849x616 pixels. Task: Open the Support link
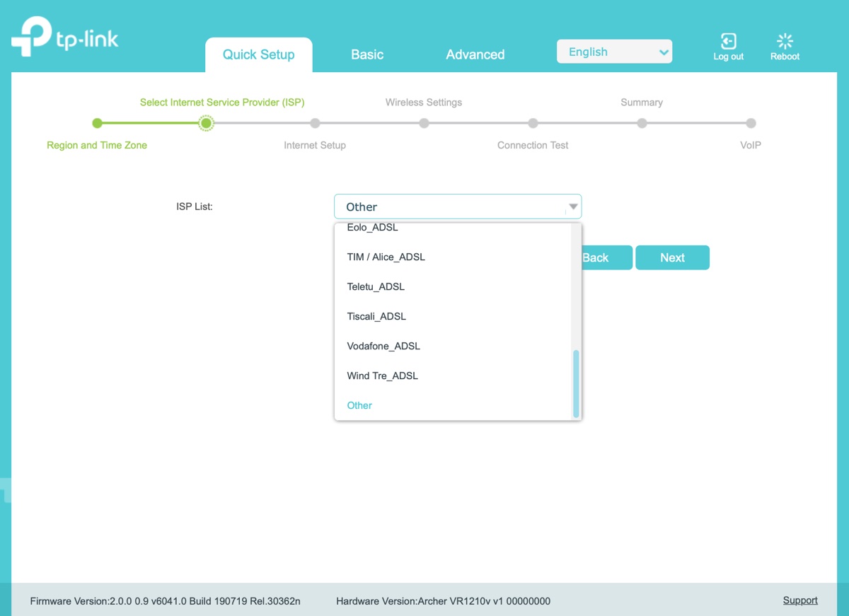pos(800,600)
